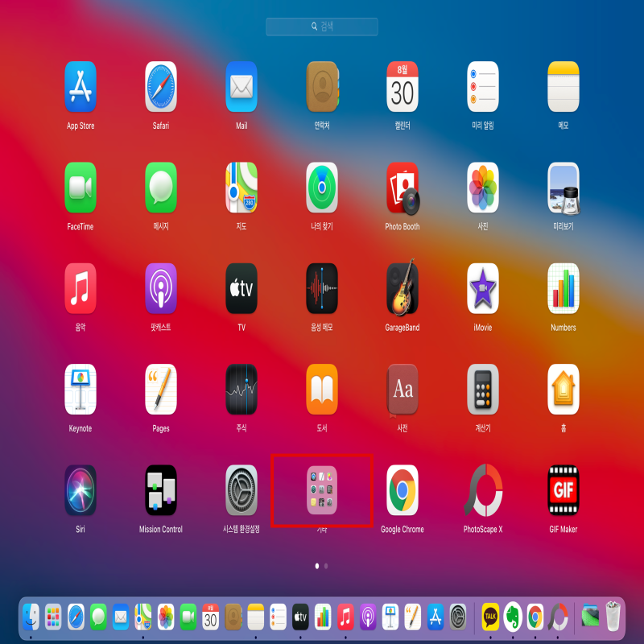The width and height of the screenshot is (644, 644).
Task: Open 사전 dictionary app
Action: click(402, 390)
